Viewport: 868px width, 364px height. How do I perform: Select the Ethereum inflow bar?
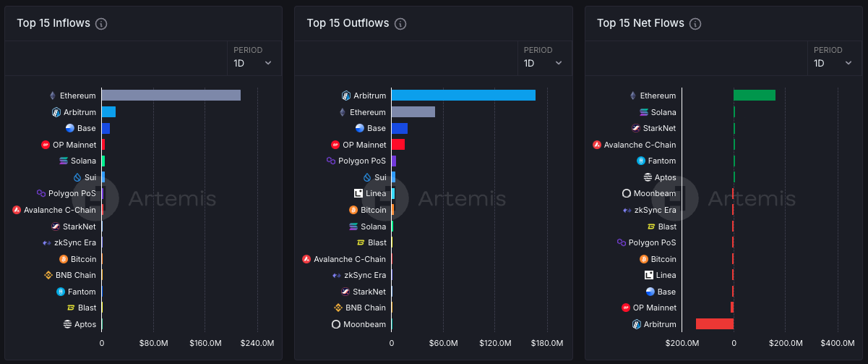point(171,96)
